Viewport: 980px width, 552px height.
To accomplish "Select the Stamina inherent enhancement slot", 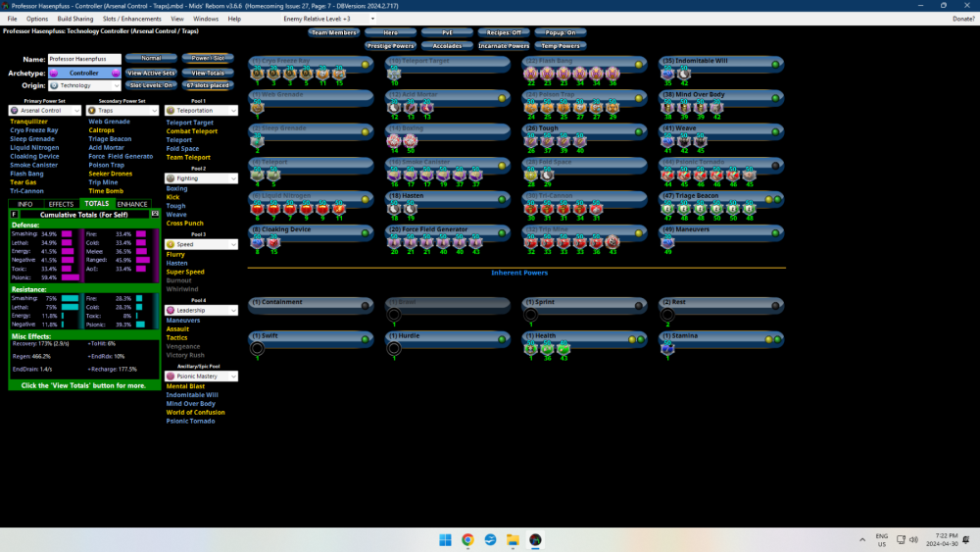I will [x=667, y=349].
